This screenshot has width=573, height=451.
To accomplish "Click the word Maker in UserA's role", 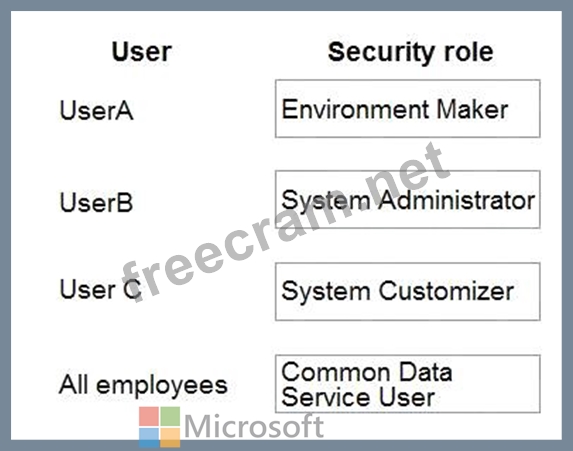I will pos(472,109).
